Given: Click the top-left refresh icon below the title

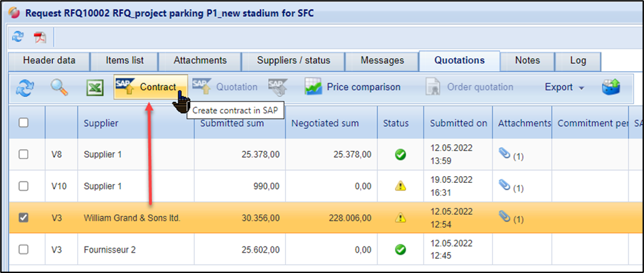Looking at the screenshot, I should [x=18, y=37].
